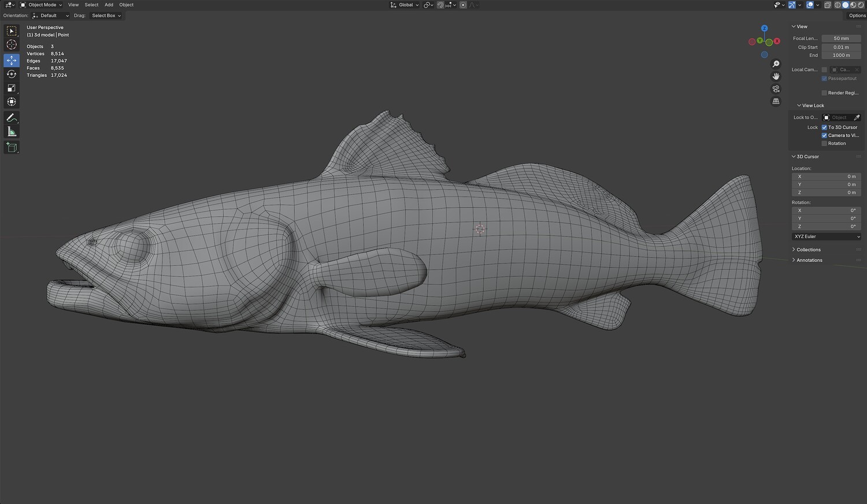
Task: Enable the Local Camera checkbox
Action: 824,70
